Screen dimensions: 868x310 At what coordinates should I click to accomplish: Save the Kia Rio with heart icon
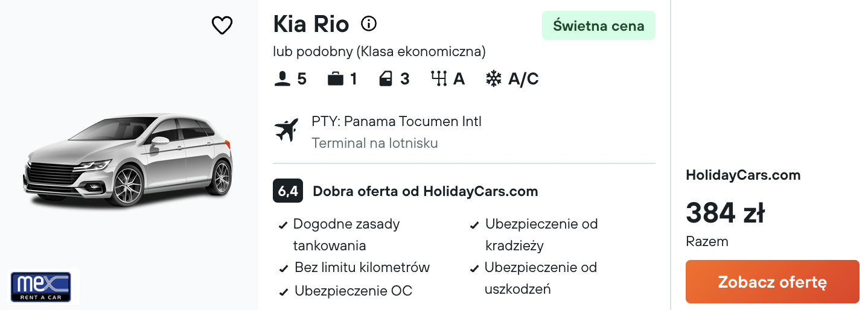click(x=222, y=25)
